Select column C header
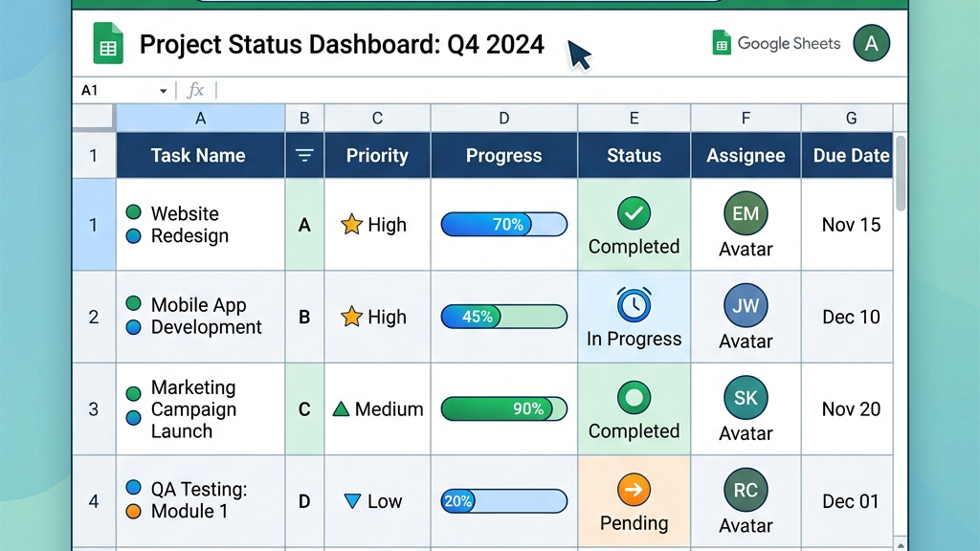The image size is (980, 551). pos(377,118)
